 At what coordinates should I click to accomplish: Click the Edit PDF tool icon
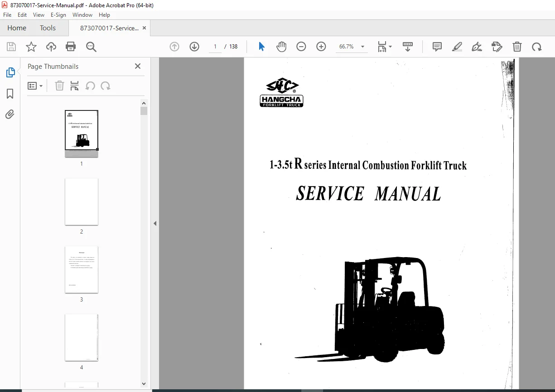click(x=497, y=47)
